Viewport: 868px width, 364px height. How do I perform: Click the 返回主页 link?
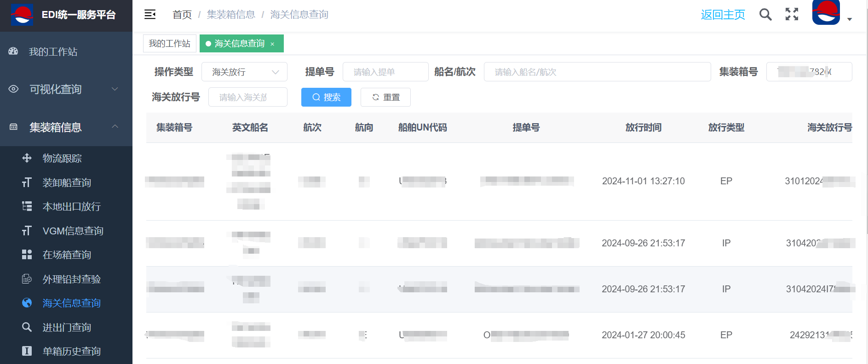coord(723,15)
